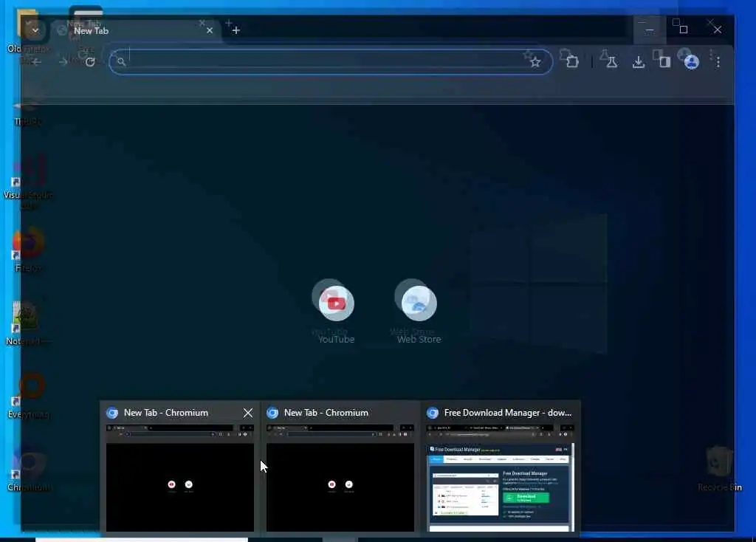Open the profile avatar menu

click(x=691, y=62)
